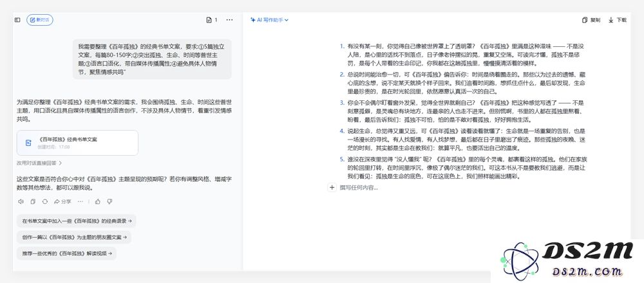
Task: Open the chat header more options
Action: (230, 20)
